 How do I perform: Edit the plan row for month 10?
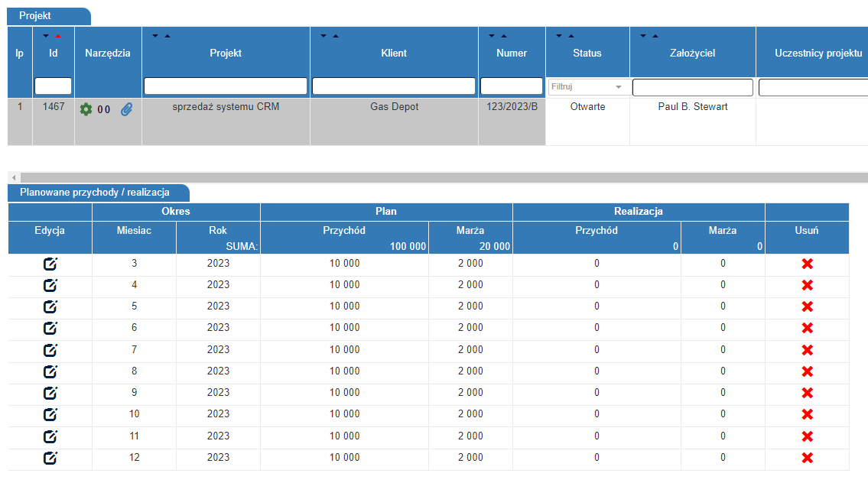pos(50,414)
